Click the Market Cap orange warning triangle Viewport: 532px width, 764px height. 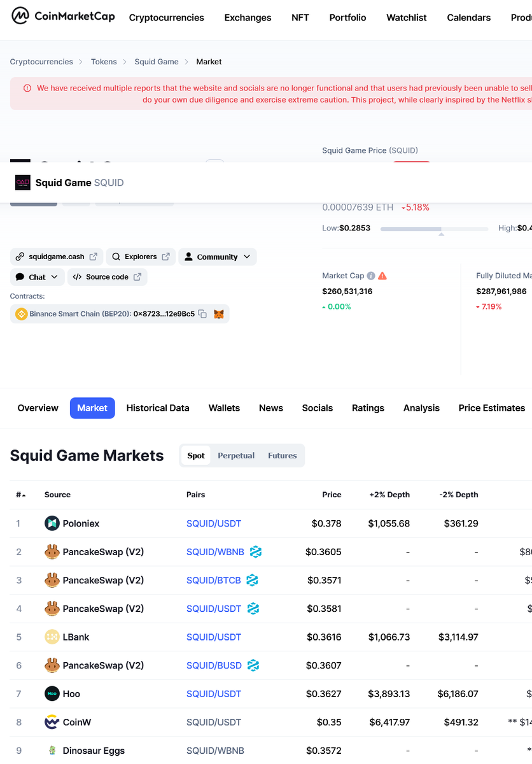coord(382,276)
